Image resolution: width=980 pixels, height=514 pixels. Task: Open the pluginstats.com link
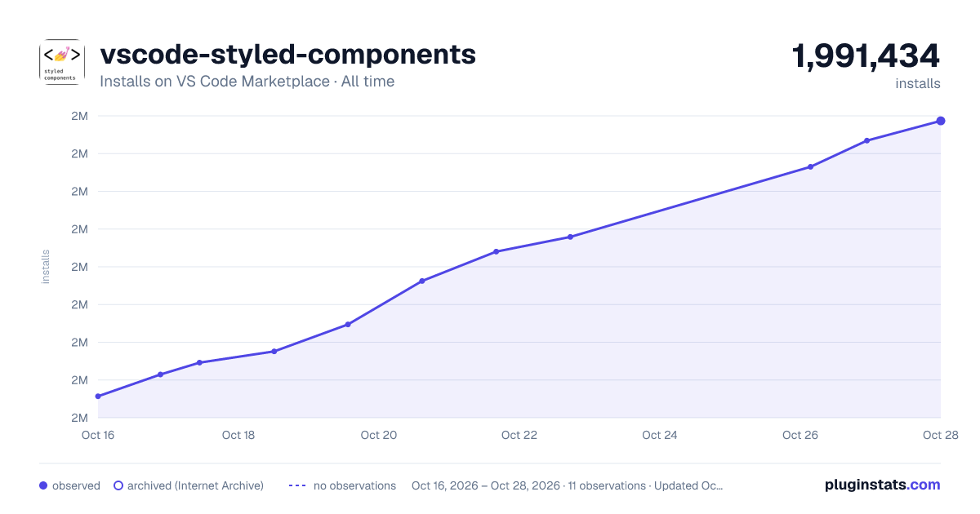pos(883,485)
